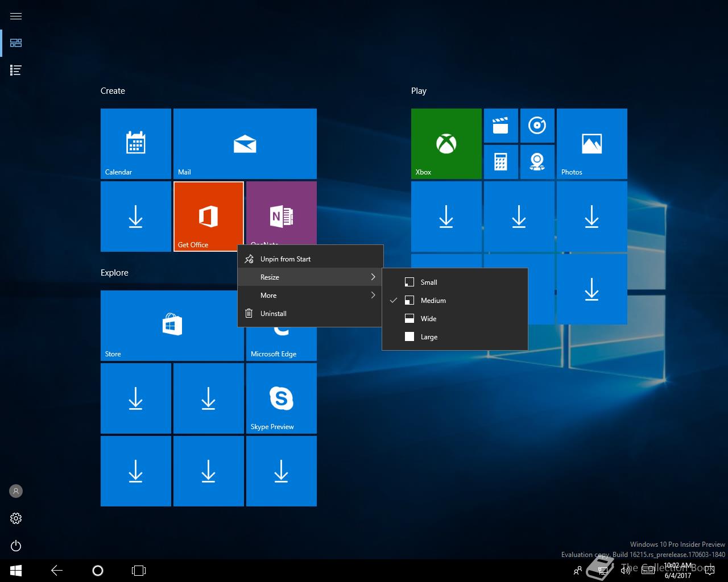Open the OneNote tile

[x=282, y=213]
